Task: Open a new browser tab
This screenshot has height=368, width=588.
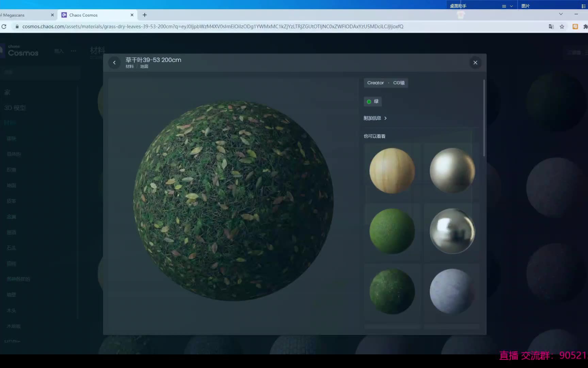Action: (145, 15)
